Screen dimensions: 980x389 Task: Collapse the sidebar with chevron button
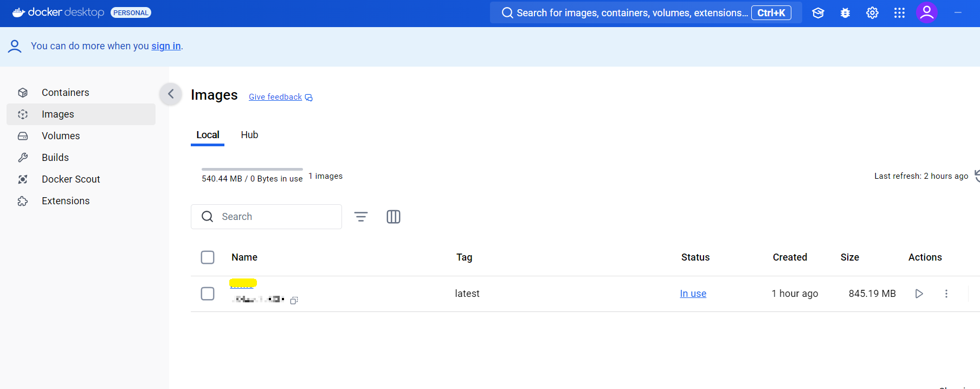(171, 94)
